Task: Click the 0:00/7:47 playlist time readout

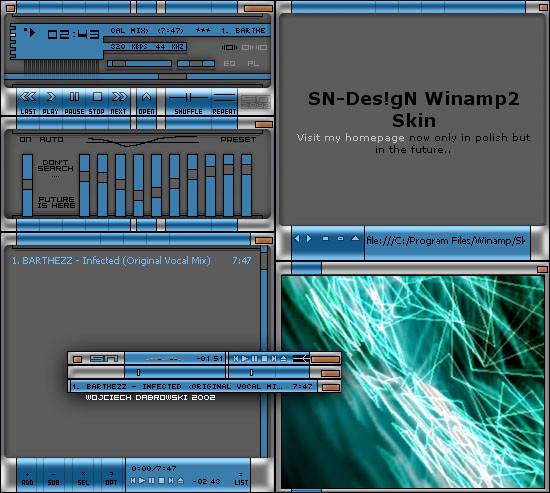Action: coord(154,468)
